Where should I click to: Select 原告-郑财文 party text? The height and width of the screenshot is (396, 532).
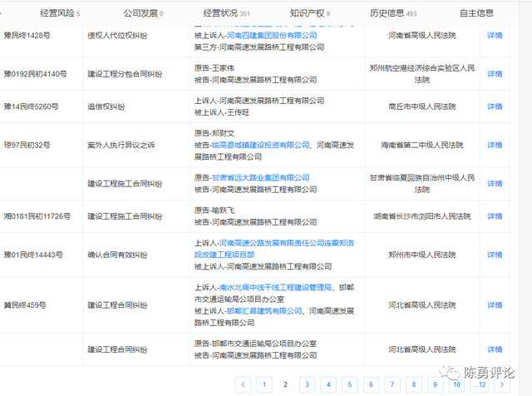(x=214, y=133)
